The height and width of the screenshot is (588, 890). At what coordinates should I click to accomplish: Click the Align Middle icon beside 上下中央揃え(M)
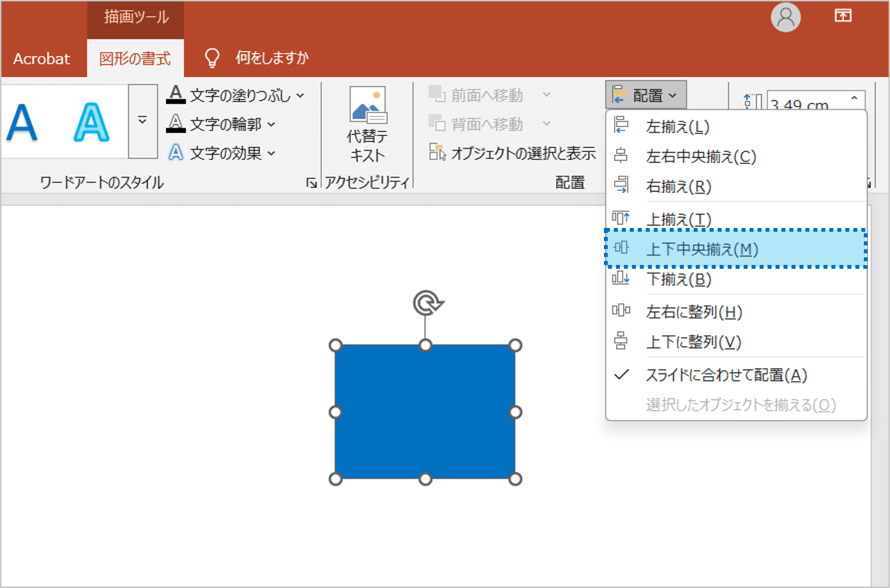click(621, 248)
